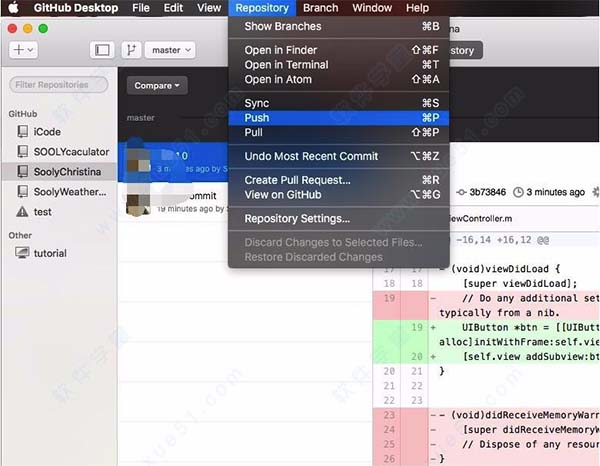Select Push in the Repository menu
Viewport: 600px width, 466px height.
click(339, 118)
